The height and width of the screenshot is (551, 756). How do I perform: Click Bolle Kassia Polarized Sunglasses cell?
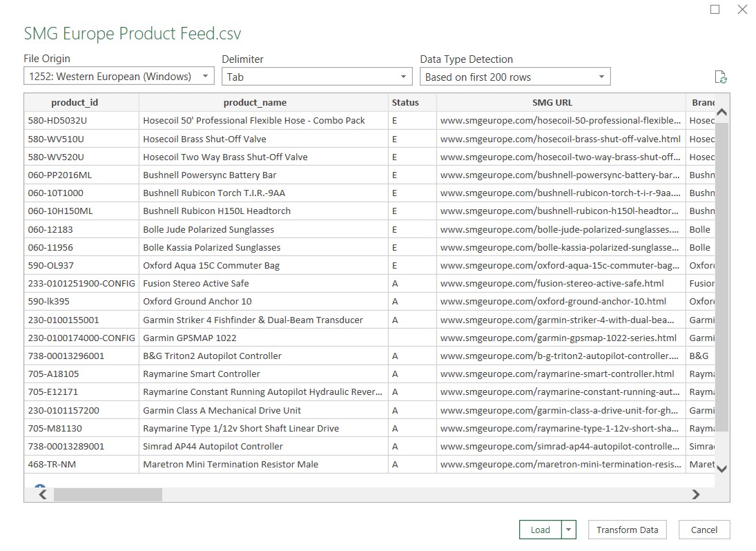pos(263,247)
